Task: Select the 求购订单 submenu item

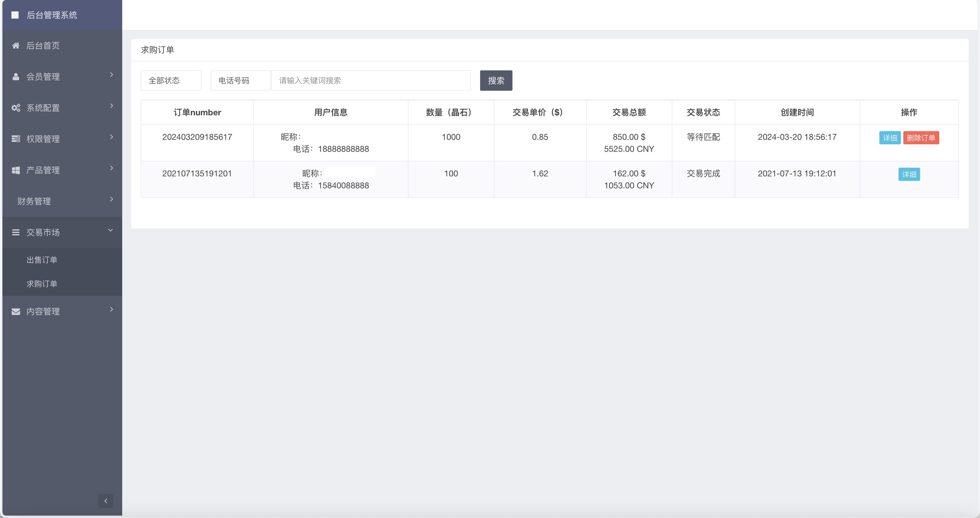Action: [x=42, y=284]
